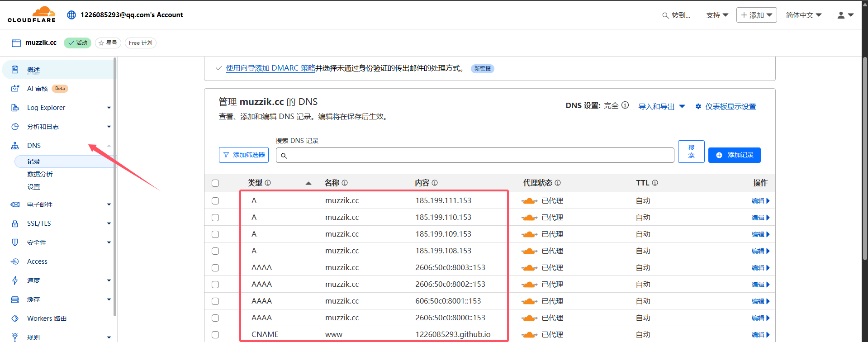Check the box for record 2606:50c0:8002::153
Image resolution: width=868 pixels, height=342 pixels.
[215, 285]
